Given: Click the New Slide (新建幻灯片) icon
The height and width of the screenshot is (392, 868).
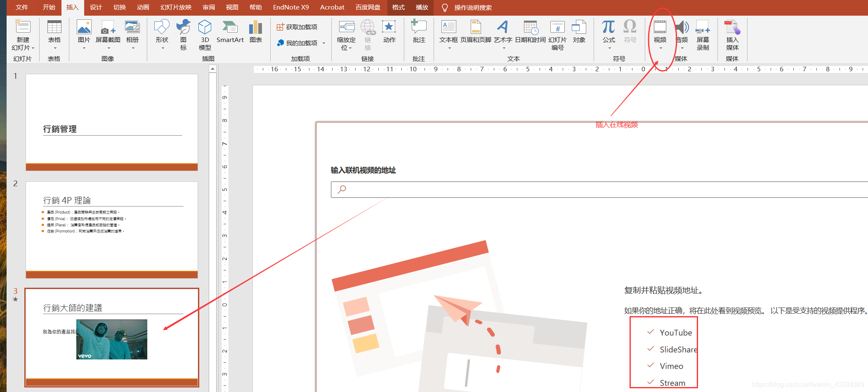Looking at the screenshot, I should tap(23, 26).
